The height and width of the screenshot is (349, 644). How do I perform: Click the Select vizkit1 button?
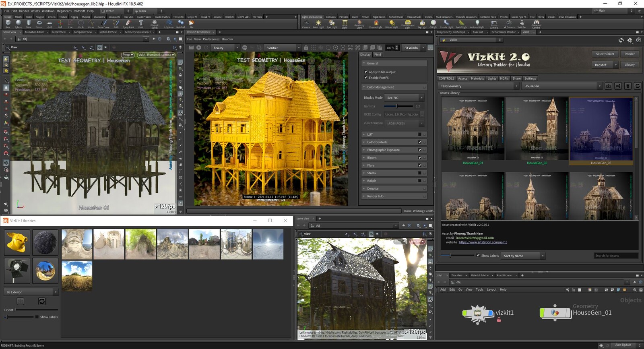coord(605,54)
